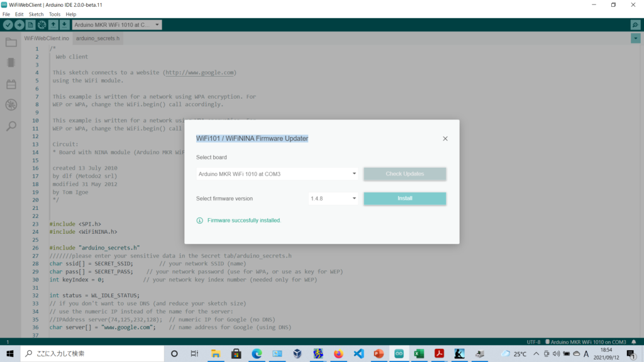Click the Check Updates button

pos(405,174)
